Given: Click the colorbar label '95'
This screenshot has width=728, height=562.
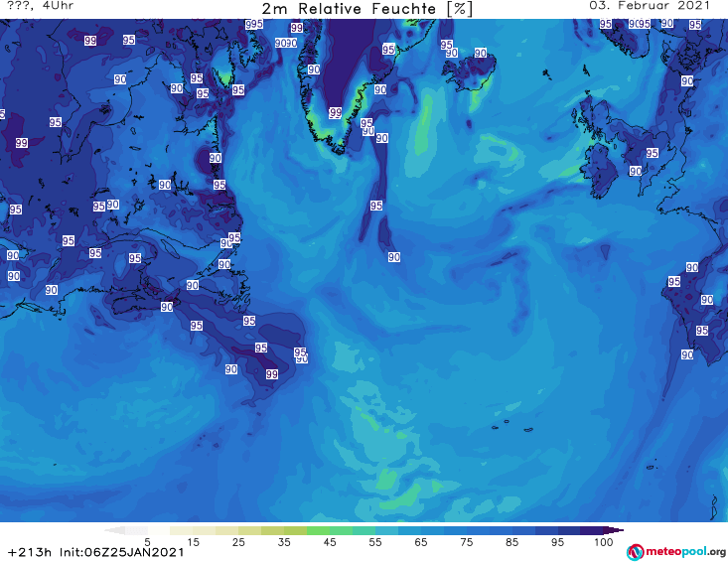Looking at the screenshot, I should (x=557, y=542).
